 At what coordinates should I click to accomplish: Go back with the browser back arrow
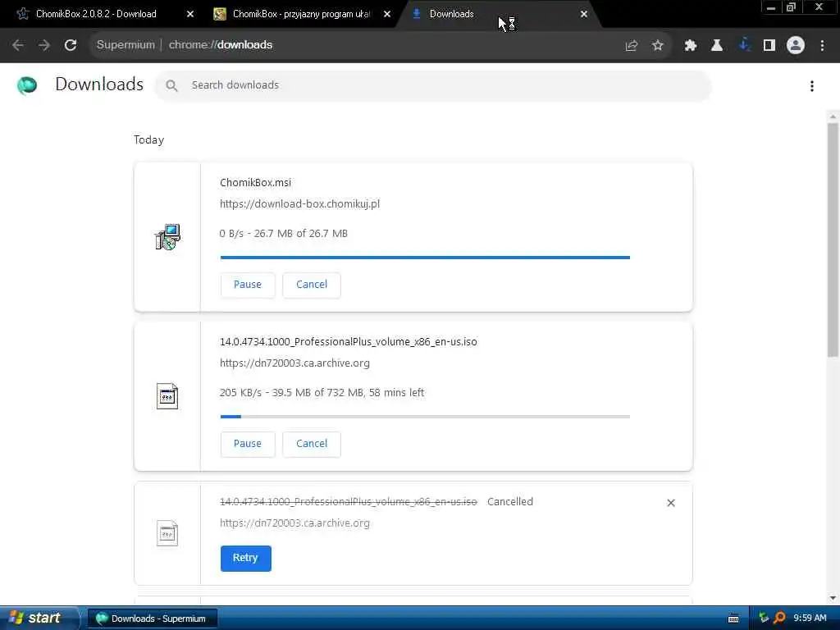click(x=18, y=45)
